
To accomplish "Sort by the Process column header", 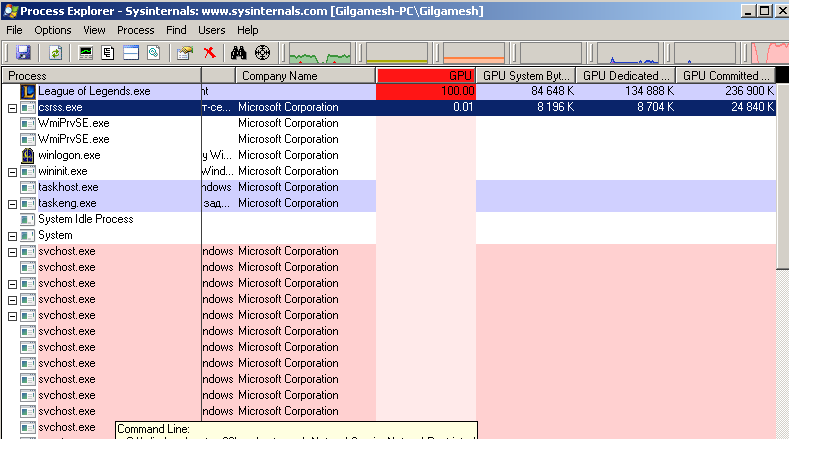I will (101, 76).
